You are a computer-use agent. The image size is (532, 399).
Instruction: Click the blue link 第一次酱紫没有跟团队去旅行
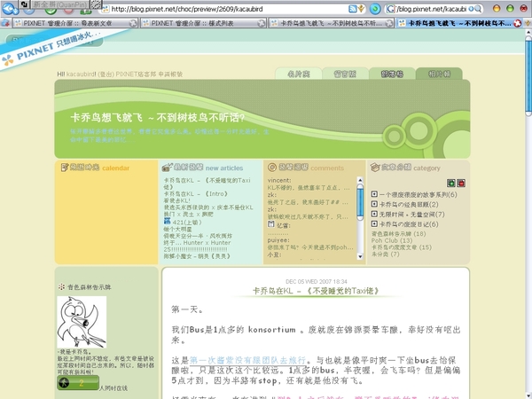[x=247, y=360]
